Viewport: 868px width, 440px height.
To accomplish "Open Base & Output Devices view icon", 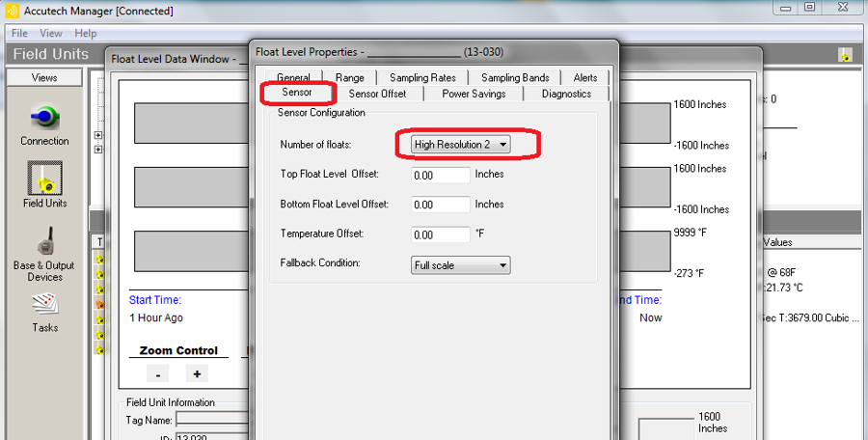I will (x=44, y=241).
